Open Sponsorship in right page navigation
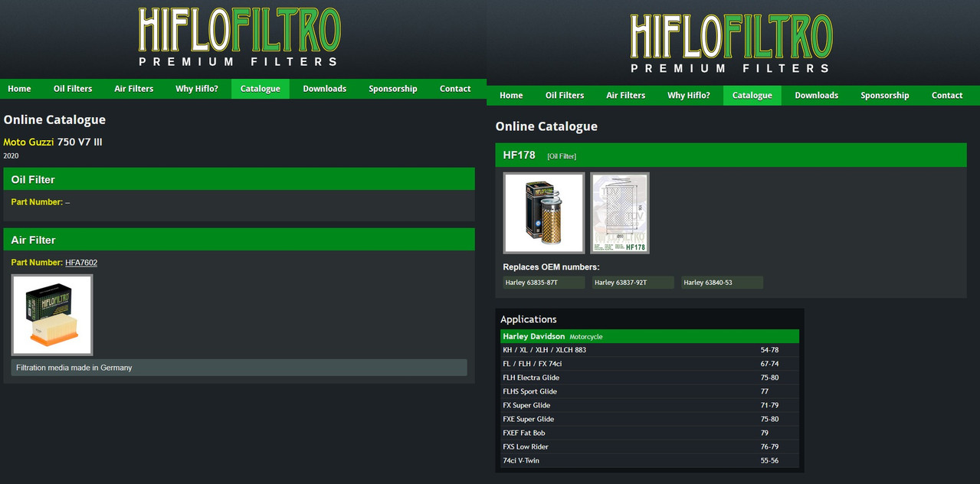The height and width of the screenshot is (484, 980). tap(885, 96)
